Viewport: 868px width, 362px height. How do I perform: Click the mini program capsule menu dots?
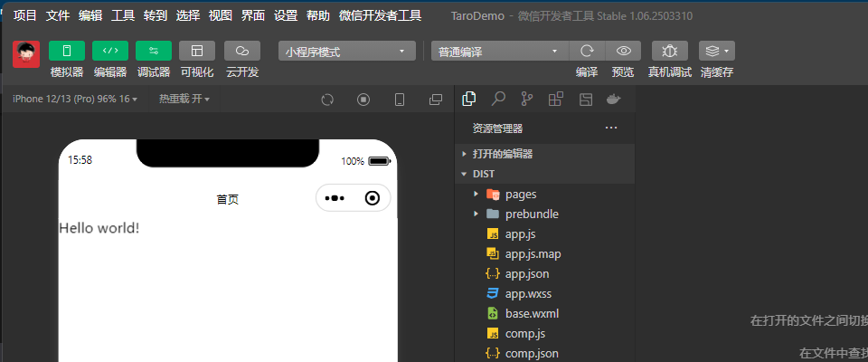pos(335,198)
